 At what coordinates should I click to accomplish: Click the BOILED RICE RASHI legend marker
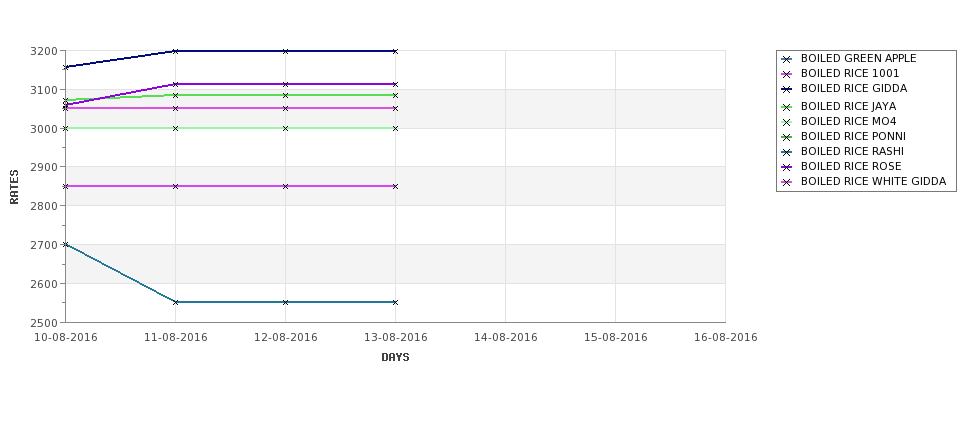(787, 152)
